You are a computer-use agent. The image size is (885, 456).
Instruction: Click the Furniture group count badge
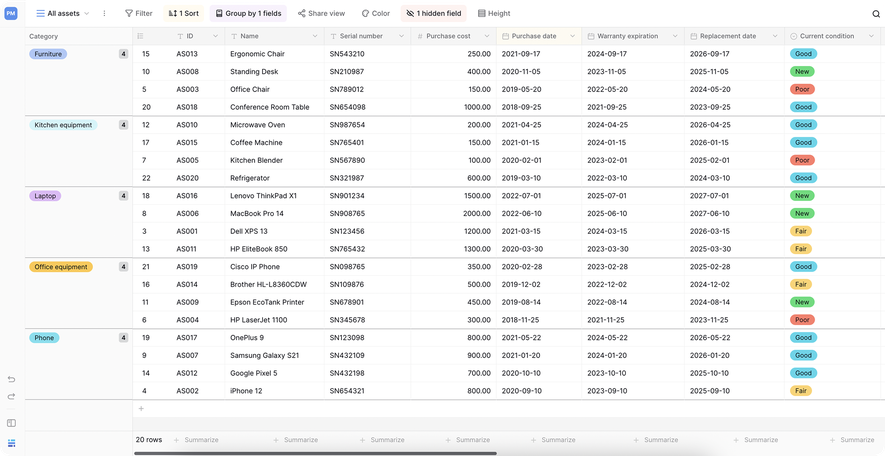[123, 54]
